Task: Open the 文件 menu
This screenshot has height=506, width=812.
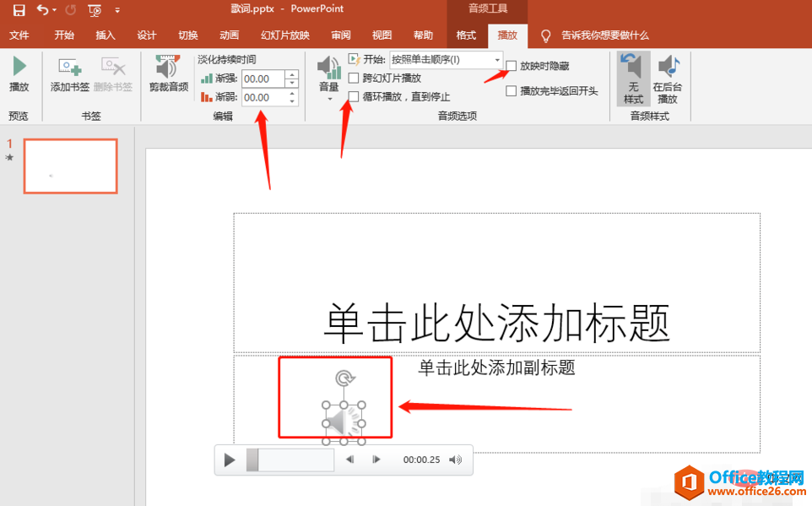Action: 19,35
